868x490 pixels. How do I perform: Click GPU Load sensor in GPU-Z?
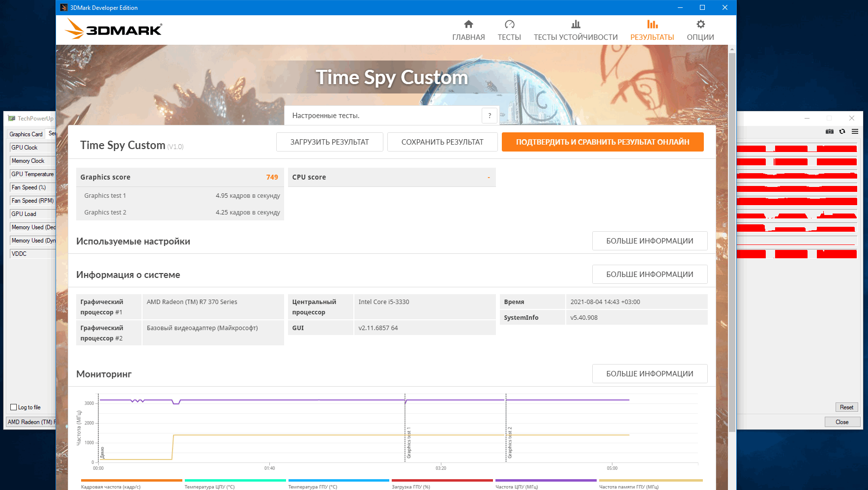point(32,214)
